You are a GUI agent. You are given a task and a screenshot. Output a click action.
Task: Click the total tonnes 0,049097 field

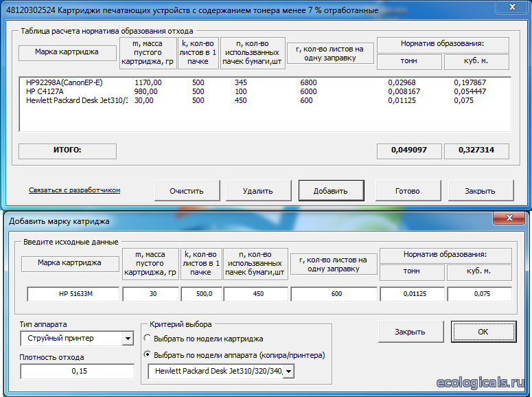[409, 151]
